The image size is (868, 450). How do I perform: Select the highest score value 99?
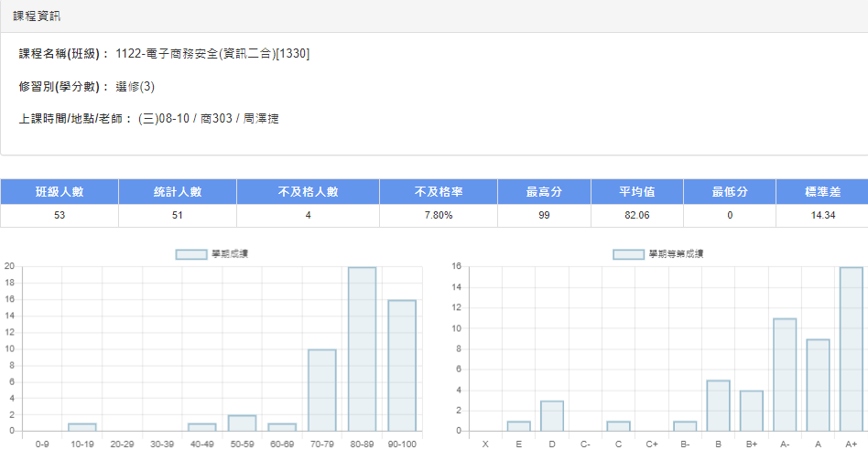coord(544,216)
